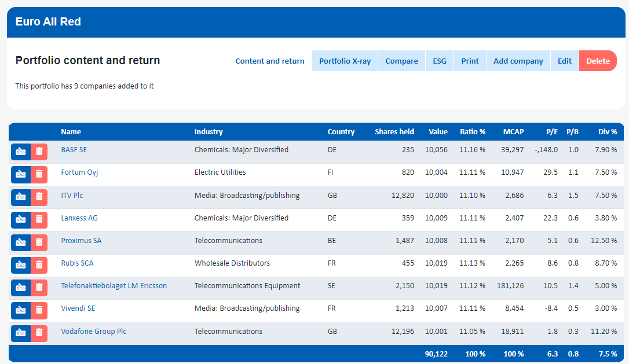Select the 7.5 % total dividend value

coord(608,354)
